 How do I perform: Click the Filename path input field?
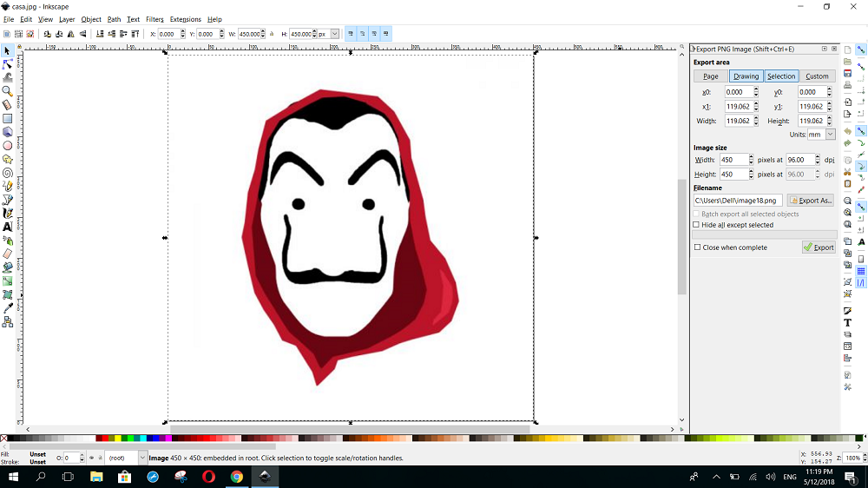coord(738,201)
